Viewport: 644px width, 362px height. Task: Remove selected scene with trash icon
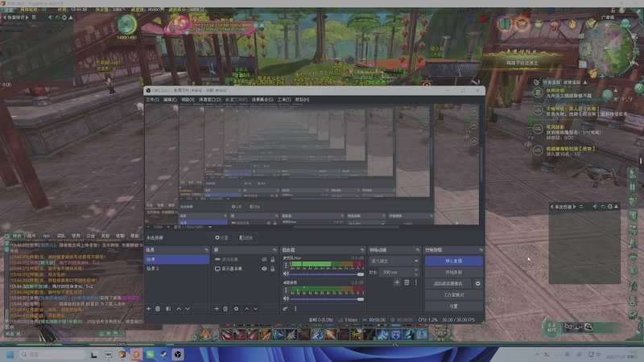click(158, 309)
